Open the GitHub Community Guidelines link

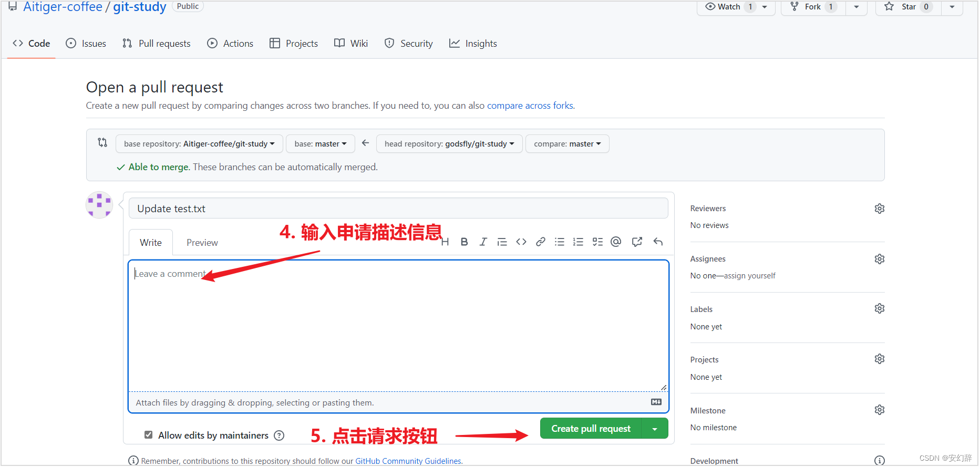click(x=408, y=461)
